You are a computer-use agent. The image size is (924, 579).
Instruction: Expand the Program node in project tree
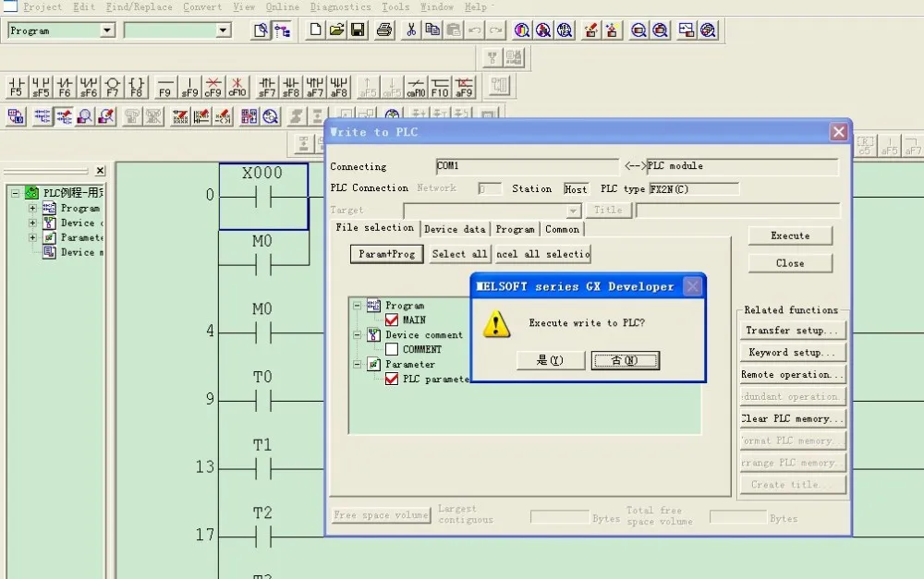point(33,208)
